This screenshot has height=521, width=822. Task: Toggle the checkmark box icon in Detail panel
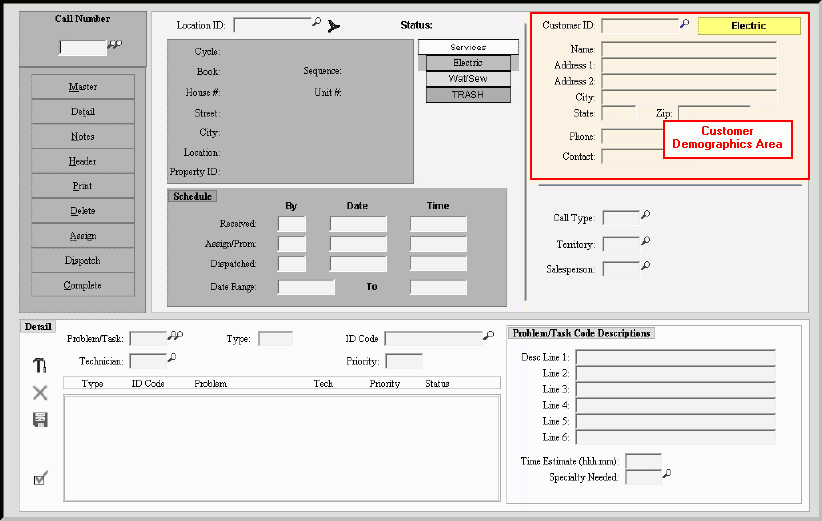coord(40,479)
